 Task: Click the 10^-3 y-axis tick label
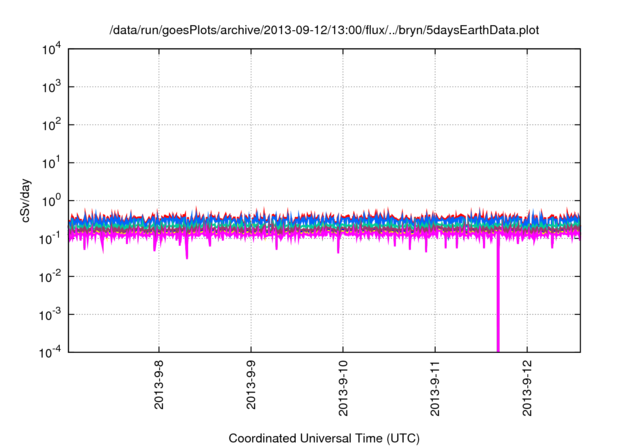[x=50, y=315]
